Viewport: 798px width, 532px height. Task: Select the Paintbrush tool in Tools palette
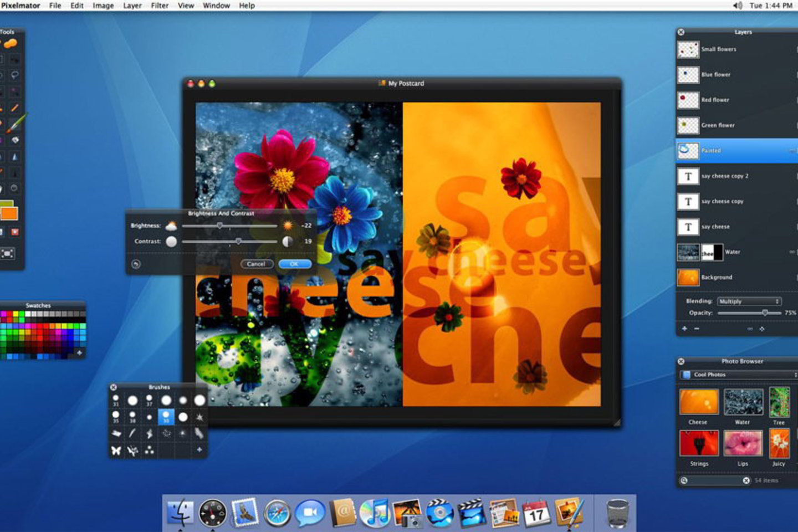pos(17,122)
